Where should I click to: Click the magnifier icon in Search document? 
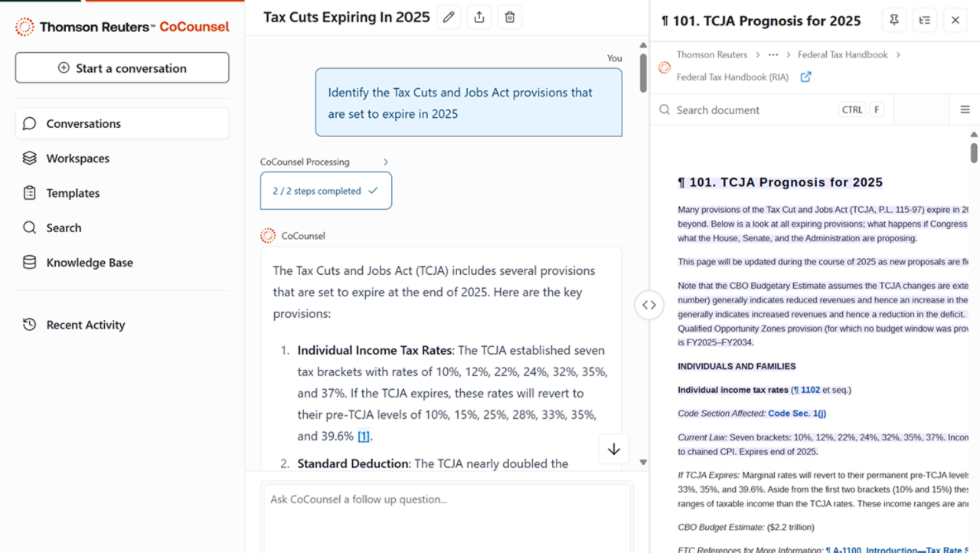665,110
